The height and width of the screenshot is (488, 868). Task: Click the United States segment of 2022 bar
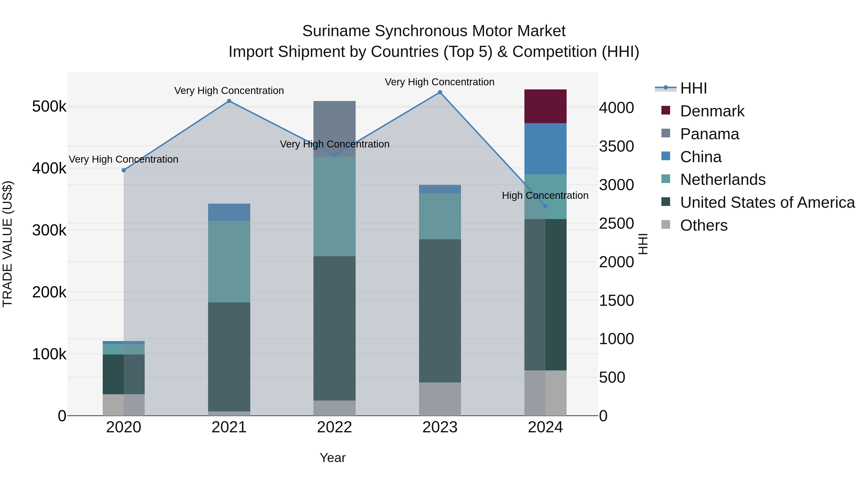pos(335,328)
